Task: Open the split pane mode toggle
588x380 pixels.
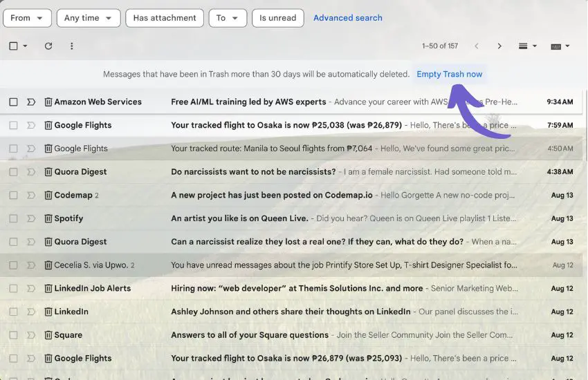Action: pos(523,46)
